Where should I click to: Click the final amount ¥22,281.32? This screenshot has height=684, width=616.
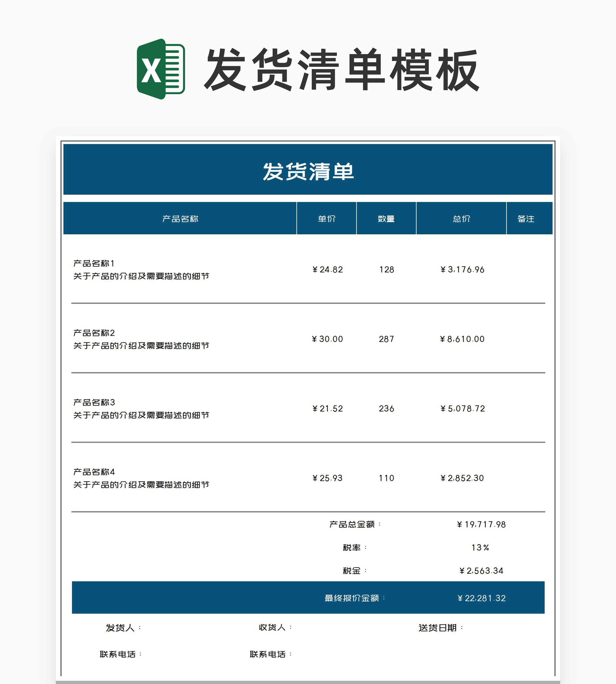click(481, 598)
